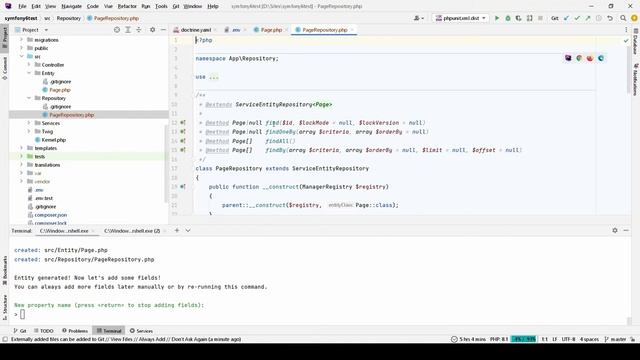This screenshot has width=640, height=360.
Task: Expand the tests folder
Action: (22, 156)
